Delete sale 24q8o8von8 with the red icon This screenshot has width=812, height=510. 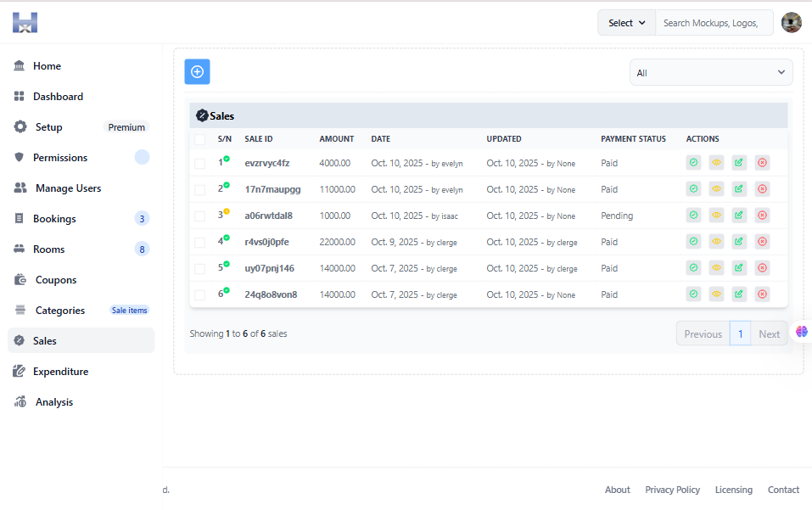pyautogui.click(x=761, y=294)
